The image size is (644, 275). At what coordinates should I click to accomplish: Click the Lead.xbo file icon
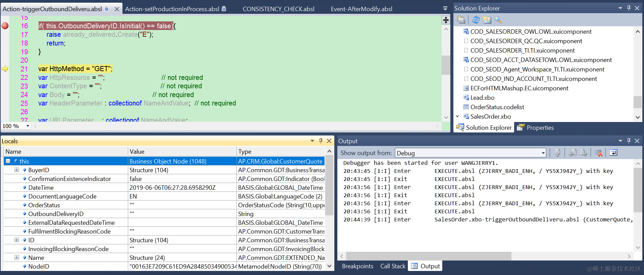click(466, 97)
